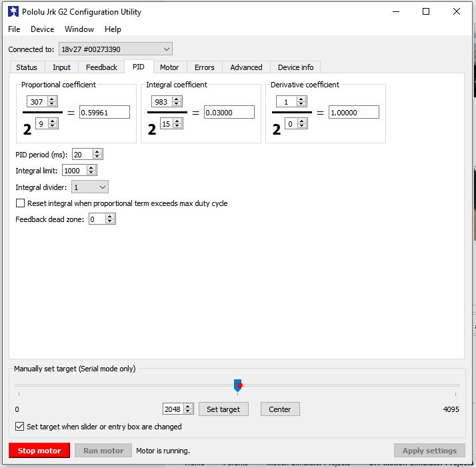Open the File menu

point(14,29)
